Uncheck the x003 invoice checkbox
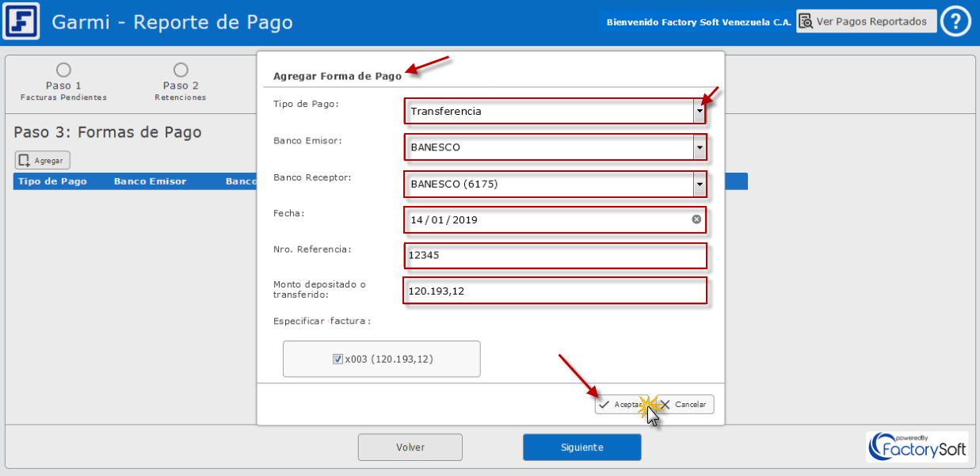 point(338,360)
